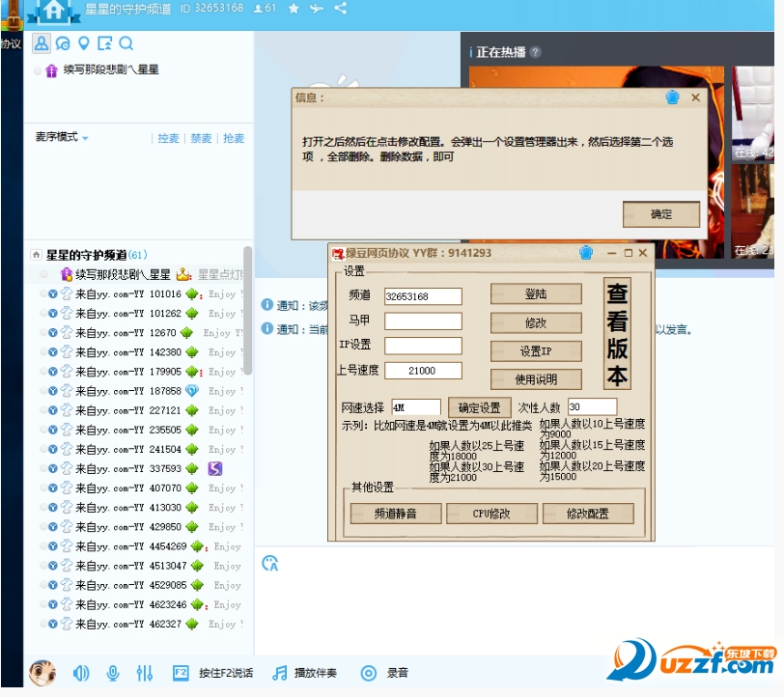Open the user list tab icon

(42, 43)
